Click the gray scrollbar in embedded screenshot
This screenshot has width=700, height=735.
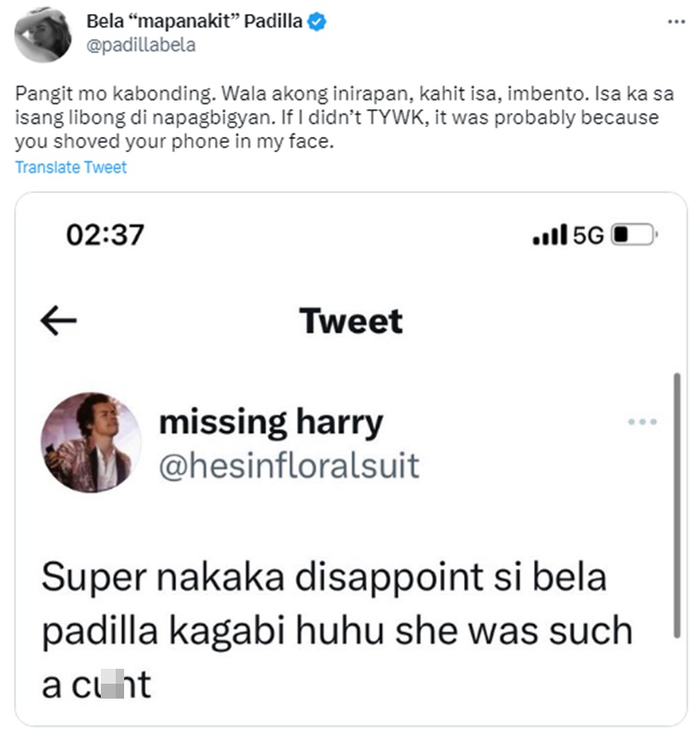pos(677,504)
